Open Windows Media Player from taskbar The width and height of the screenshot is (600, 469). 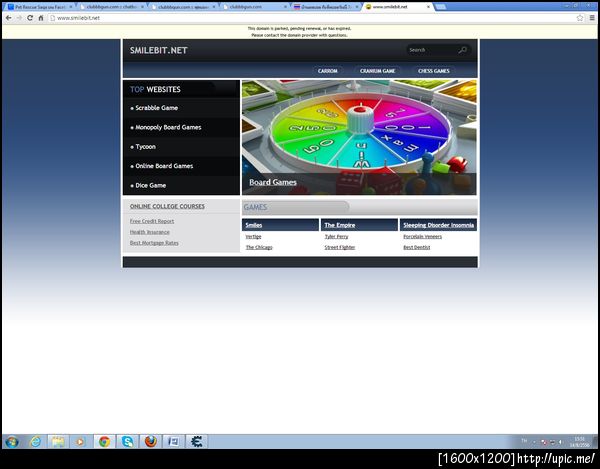pos(80,442)
